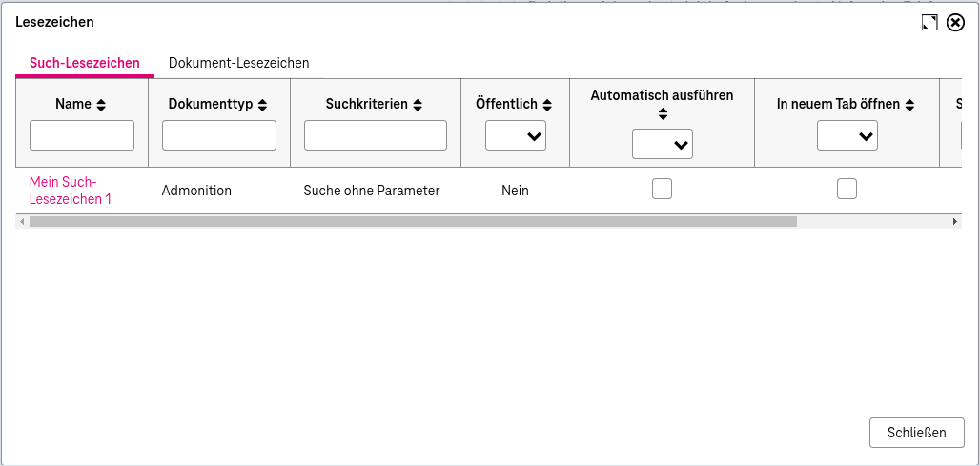Toggle In neuem Tab öffnen checkbox in row
980x466 pixels.
(x=847, y=189)
